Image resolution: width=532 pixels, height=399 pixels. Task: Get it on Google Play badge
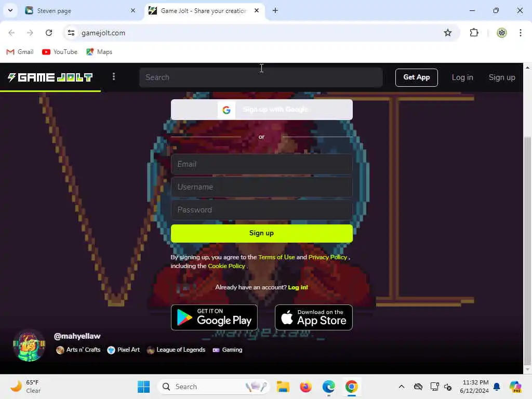point(214,317)
